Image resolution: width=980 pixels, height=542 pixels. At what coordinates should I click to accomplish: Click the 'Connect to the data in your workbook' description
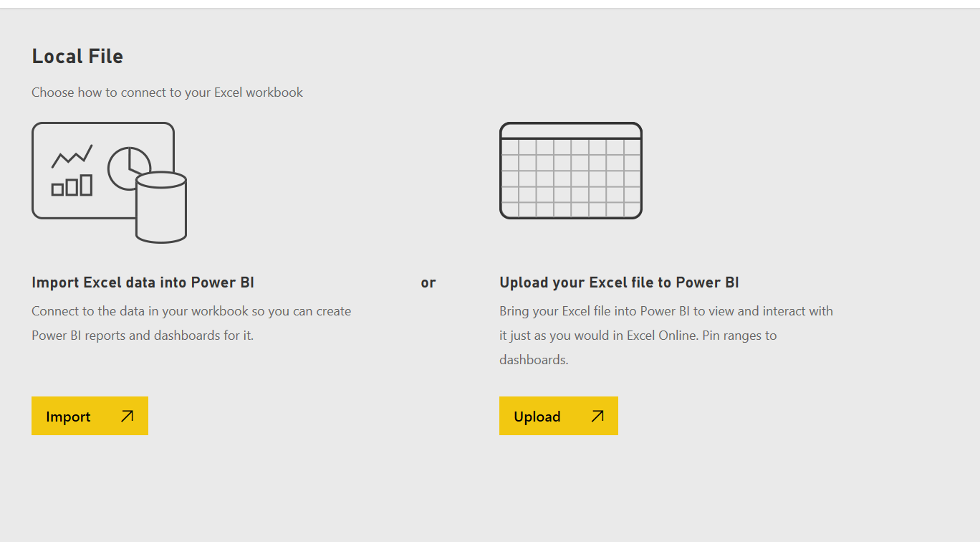click(191, 323)
